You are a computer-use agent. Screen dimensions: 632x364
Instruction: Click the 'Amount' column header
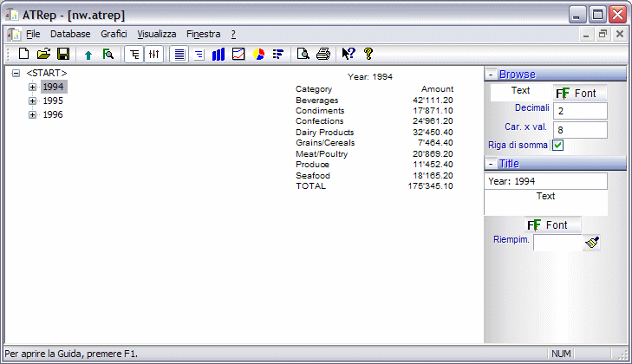437,88
